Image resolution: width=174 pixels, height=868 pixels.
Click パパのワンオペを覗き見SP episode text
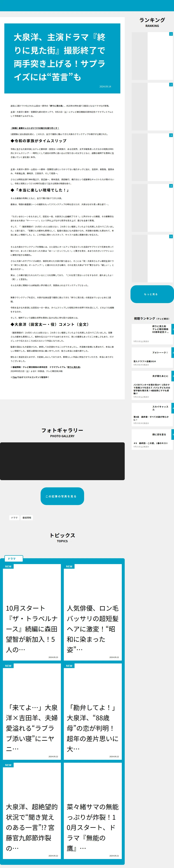[152, 389]
